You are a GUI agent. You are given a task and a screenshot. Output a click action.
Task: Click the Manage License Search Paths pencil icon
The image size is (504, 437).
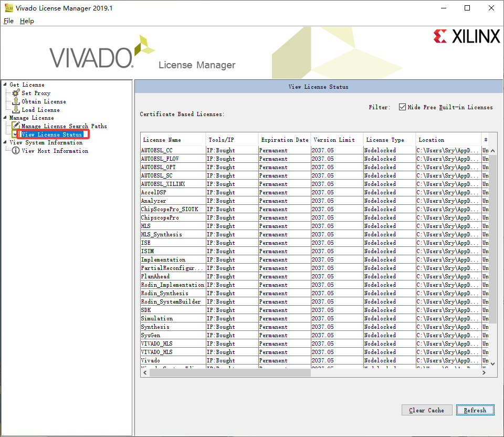point(16,126)
